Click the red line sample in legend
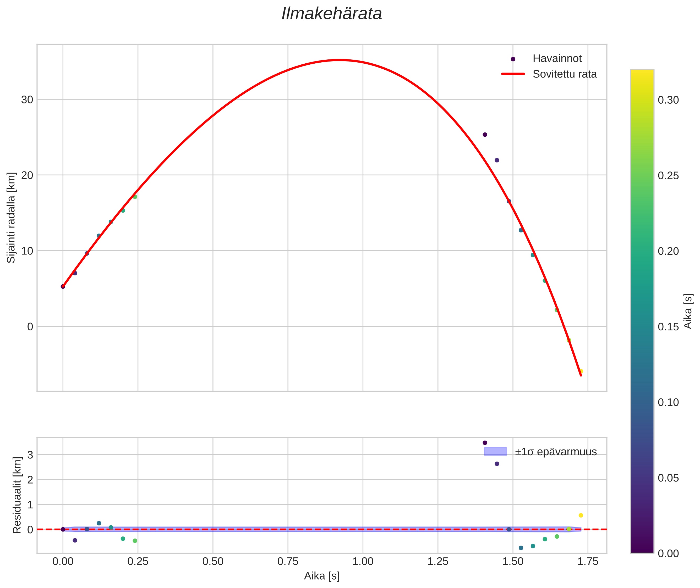Image resolution: width=700 pixels, height=588 pixels. click(513, 74)
